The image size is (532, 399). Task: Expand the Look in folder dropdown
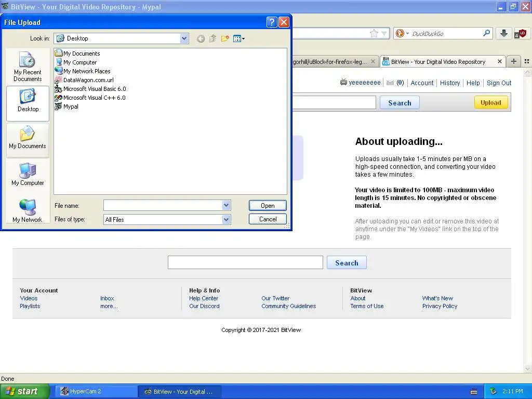pyautogui.click(x=184, y=38)
